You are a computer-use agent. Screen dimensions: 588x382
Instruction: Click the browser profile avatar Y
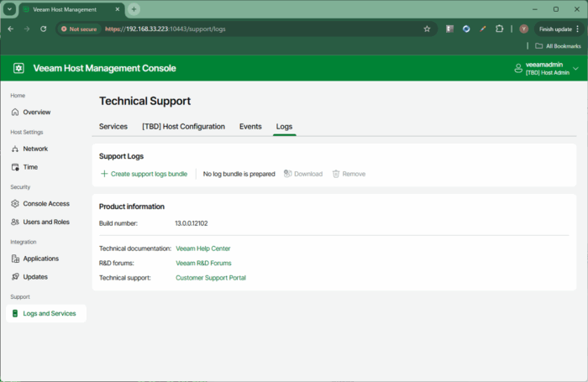click(524, 29)
